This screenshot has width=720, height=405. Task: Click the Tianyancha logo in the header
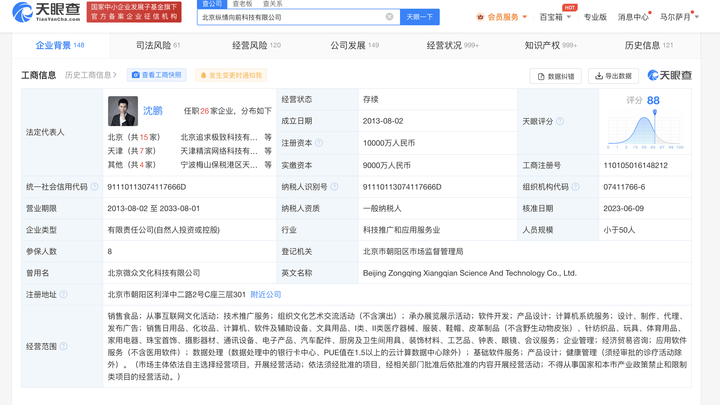click(46, 12)
